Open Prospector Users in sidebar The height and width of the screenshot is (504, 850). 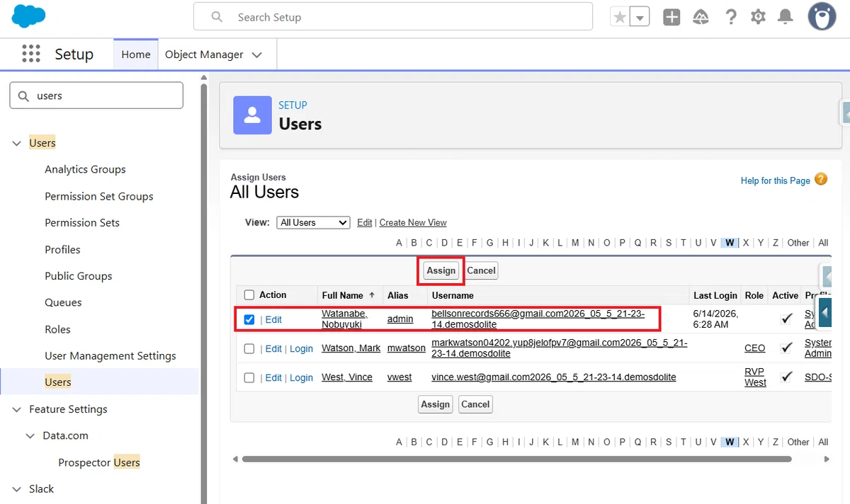[99, 462]
